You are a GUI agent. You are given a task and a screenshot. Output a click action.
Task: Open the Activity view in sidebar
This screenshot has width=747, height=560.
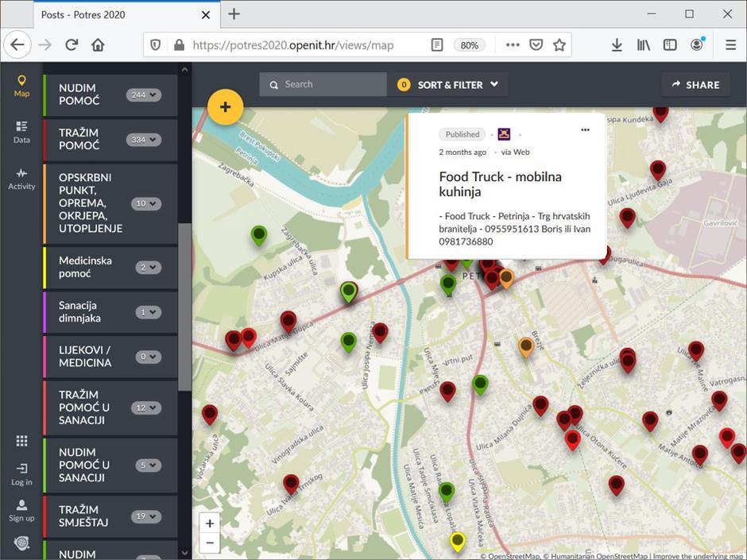pyautogui.click(x=21, y=178)
